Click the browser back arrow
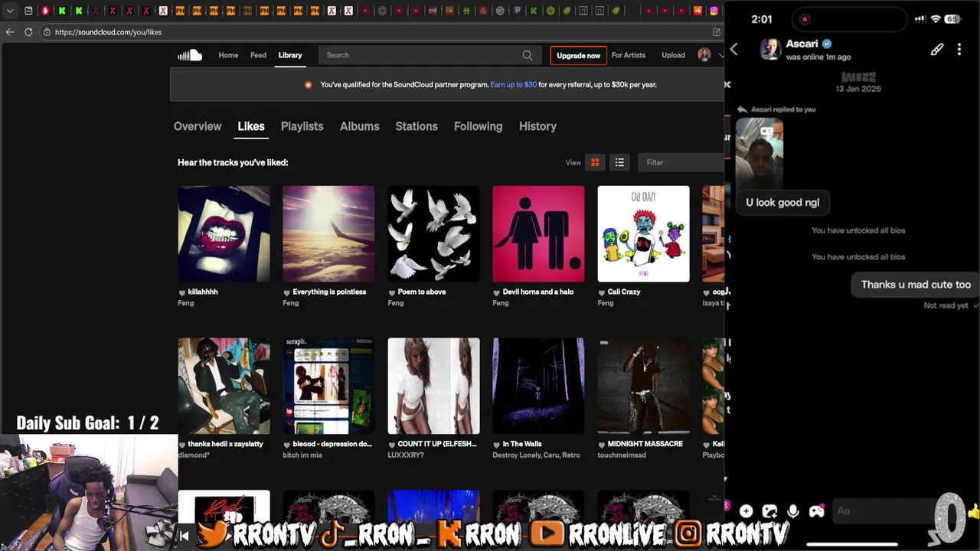This screenshot has height=551, width=980. [10, 32]
